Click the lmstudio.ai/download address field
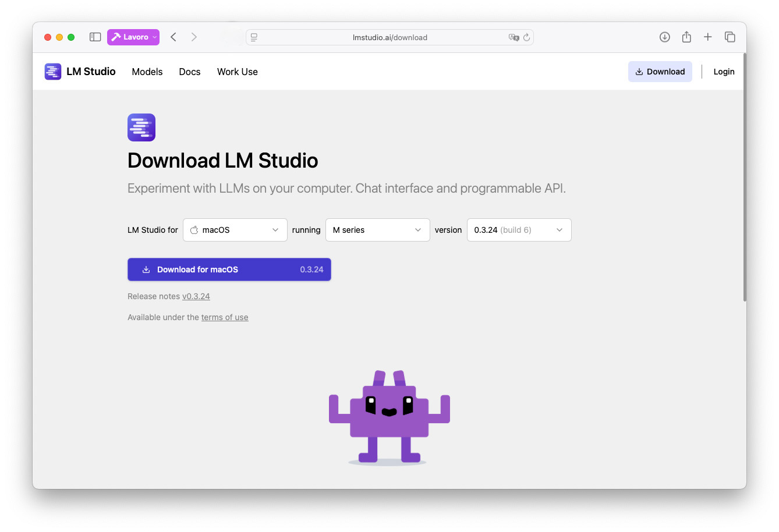779x532 pixels. click(x=389, y=37)
